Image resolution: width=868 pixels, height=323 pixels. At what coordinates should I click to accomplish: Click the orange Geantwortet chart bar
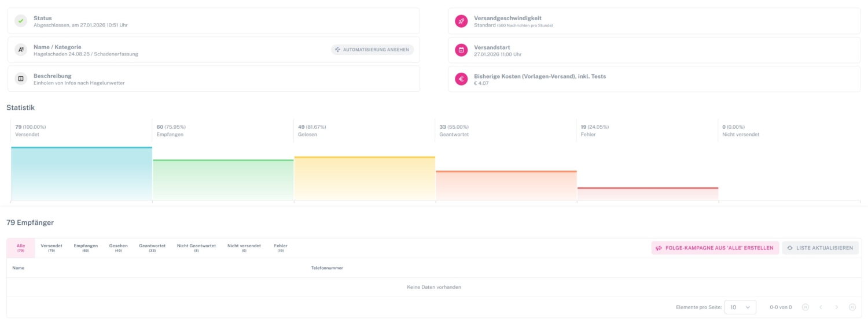coord(506,185)
